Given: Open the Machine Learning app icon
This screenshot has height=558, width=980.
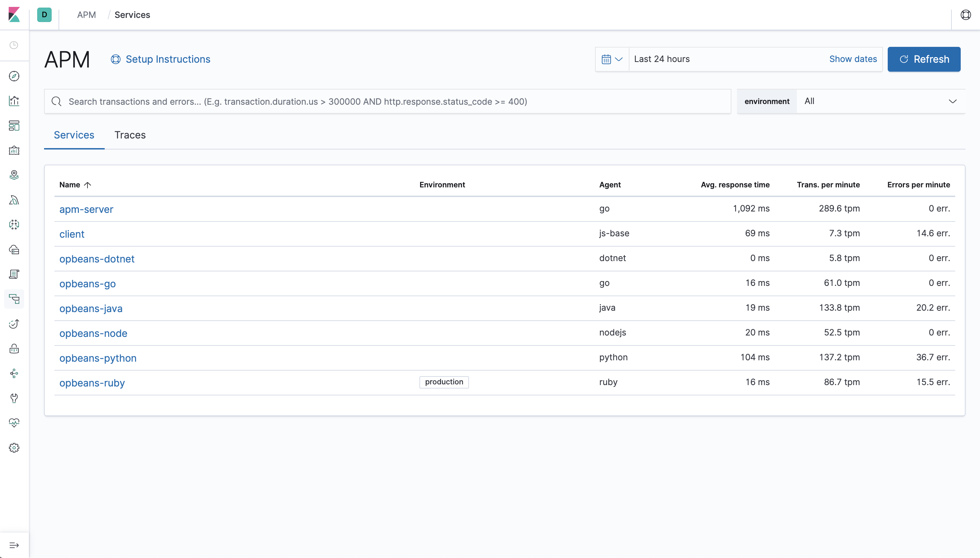Looking at the screenshot, I should (14, 224).
